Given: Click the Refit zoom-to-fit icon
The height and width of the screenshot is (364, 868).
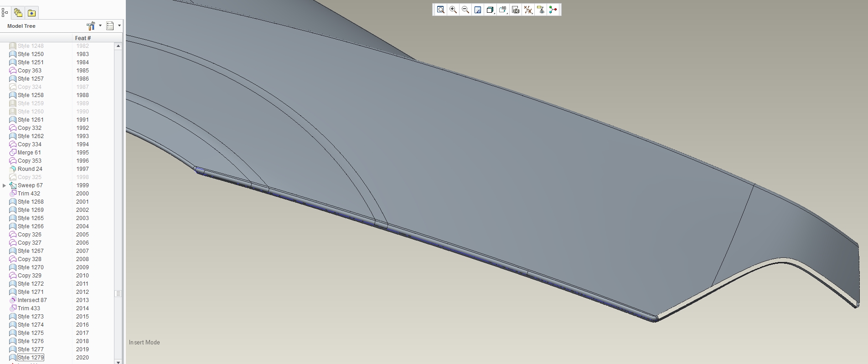Looking at the screenshot, I should [x=440, y=10].
